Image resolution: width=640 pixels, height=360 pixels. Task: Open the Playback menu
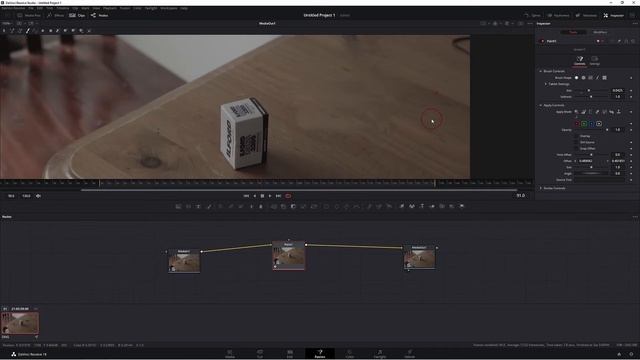pos(109,8)
